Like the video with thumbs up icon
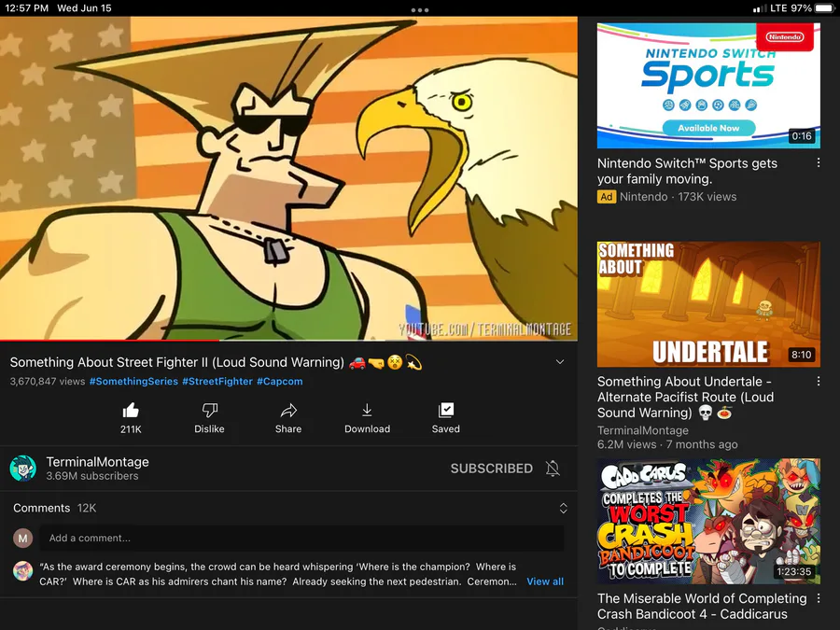Screen dimensions: 840x630 (131, 411)
